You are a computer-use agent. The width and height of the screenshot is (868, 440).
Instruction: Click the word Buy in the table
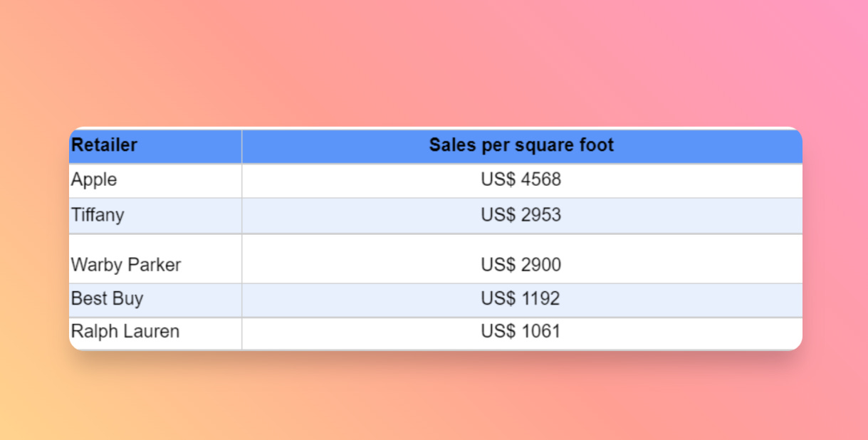click(128, 298)
